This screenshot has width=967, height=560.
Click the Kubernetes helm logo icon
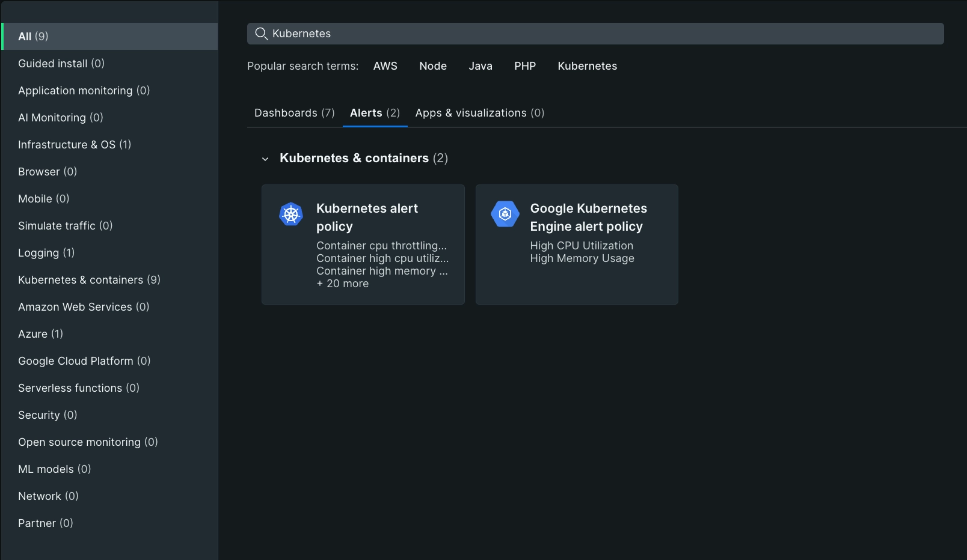291,214
